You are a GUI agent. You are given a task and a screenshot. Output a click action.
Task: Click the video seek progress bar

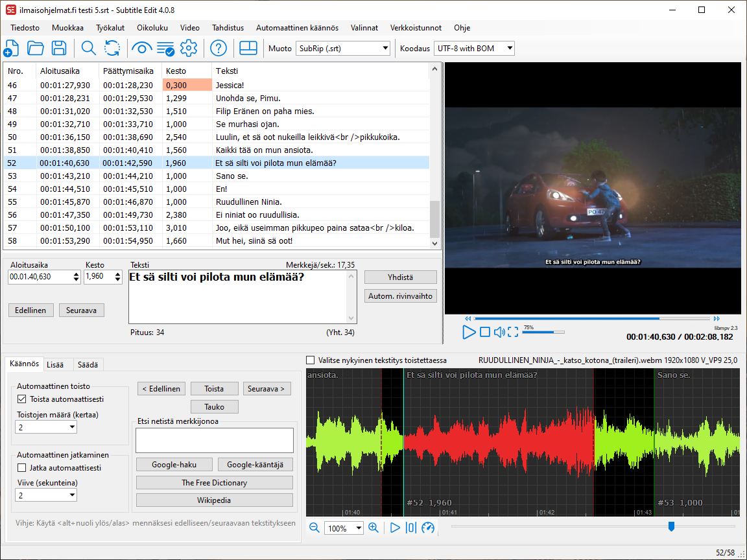pyautogui.click(x=591, y=319)
